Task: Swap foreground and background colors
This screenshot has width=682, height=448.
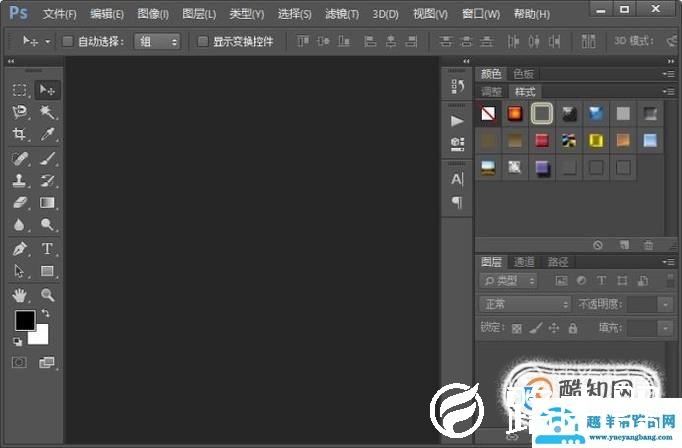Action: tap(45, 313)
